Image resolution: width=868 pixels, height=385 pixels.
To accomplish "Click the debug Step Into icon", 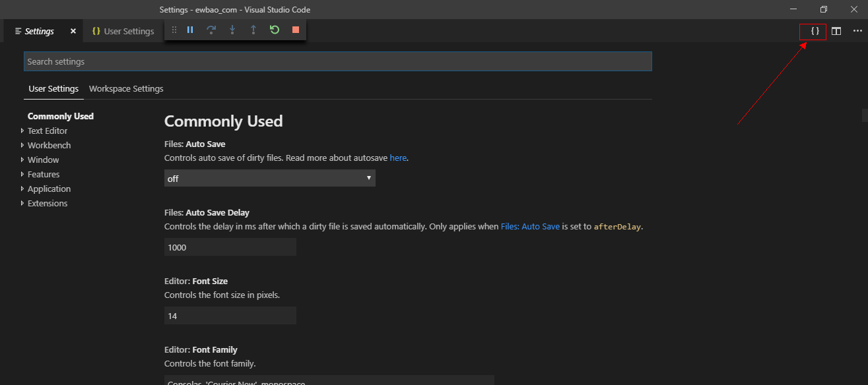I will click(232, 30).
